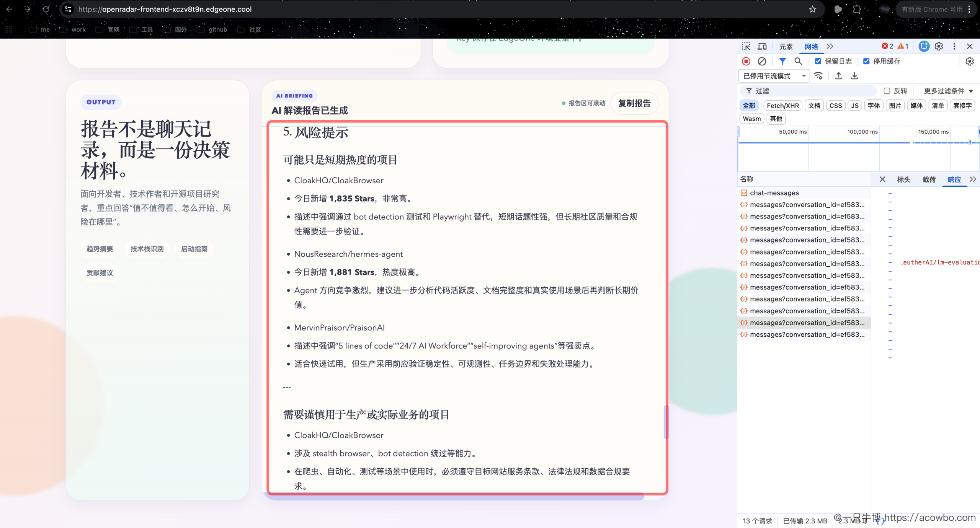Go forward with the browser forward arrow

pos(27,9)
